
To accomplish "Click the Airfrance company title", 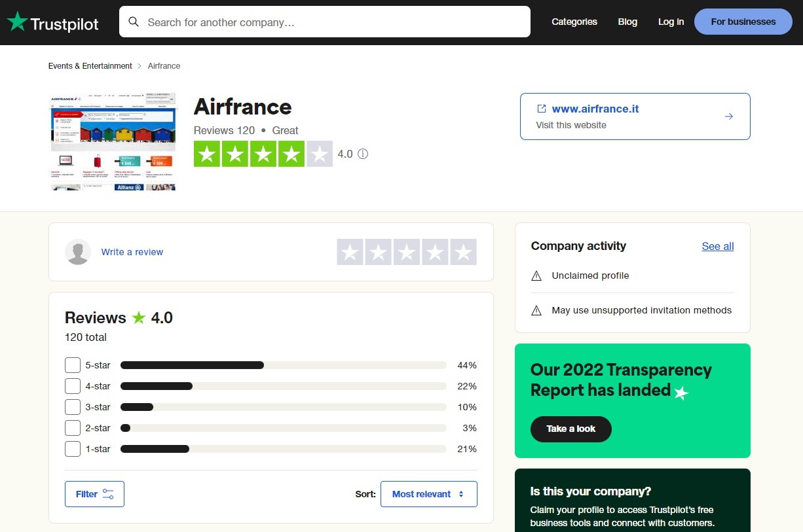I will point(243,107).
